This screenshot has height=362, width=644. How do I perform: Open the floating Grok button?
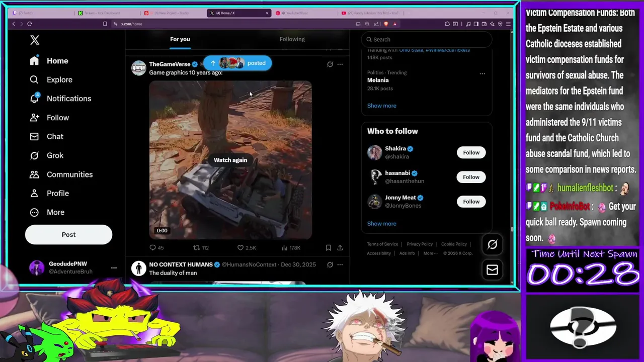click(492, 245)
